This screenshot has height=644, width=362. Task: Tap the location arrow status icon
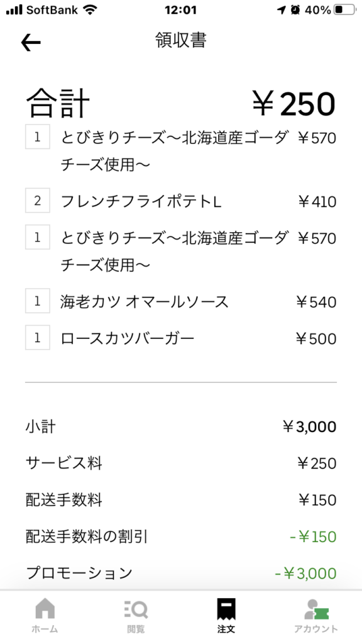click(x=282, y=10)
